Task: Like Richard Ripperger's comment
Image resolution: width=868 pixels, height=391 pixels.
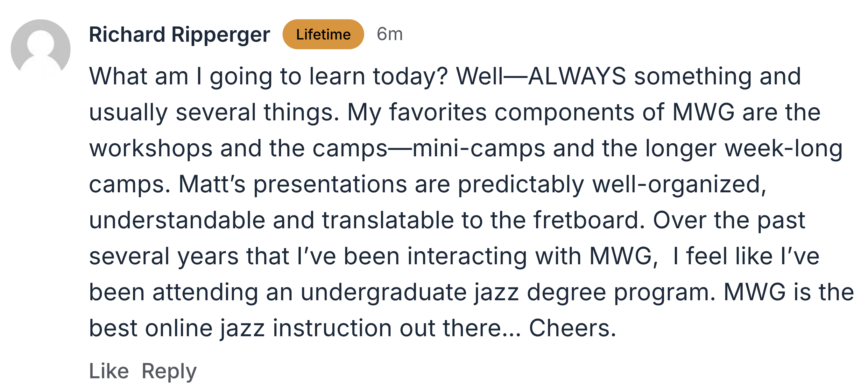Action: (109, 371)
